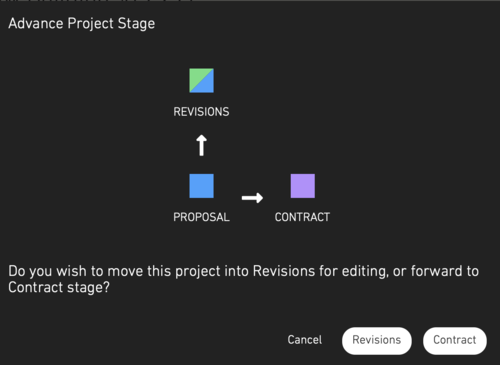Click the word "forward" in the message
Viewport: 500px width, 365px height.
pos(436,271)
